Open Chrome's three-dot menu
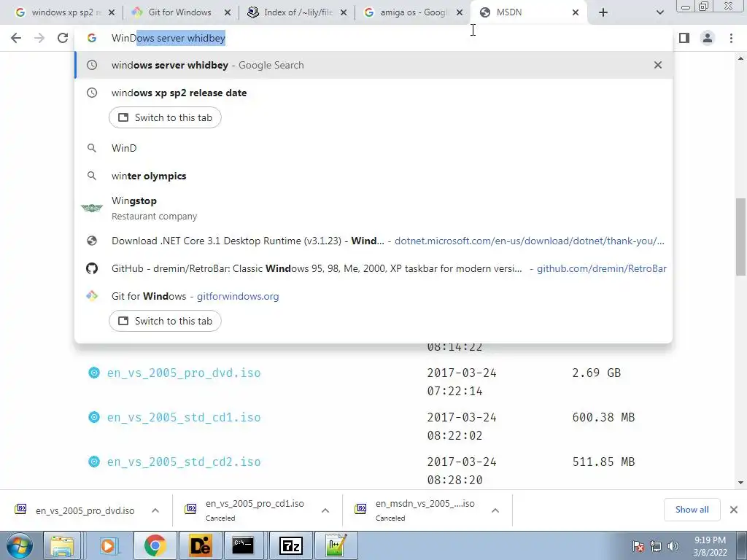The height and width of the screenshot is (560, 747). tap(731, 38)
